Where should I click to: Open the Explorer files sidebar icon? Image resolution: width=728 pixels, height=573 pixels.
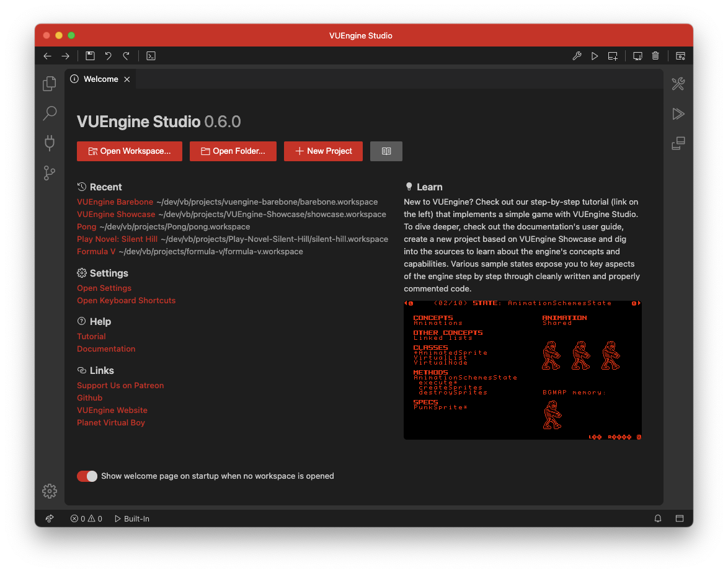pos(50,84)
